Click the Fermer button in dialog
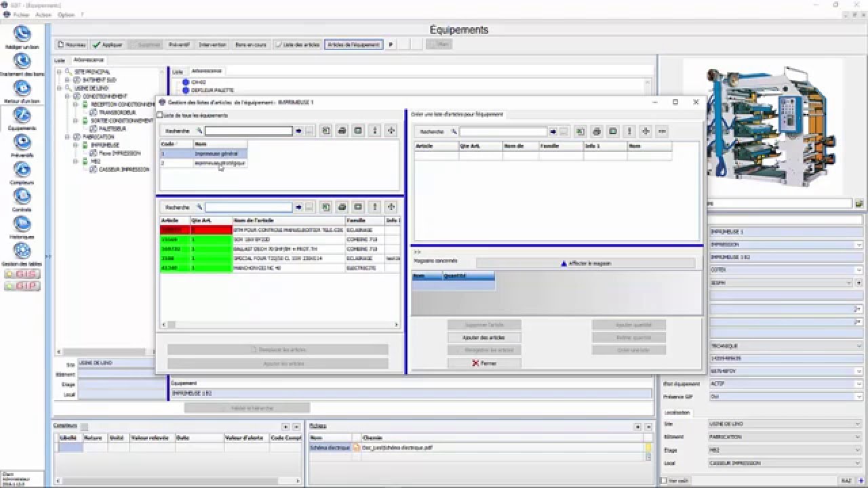The width and height of the screenshot is (868, 488). coord(484,363)
